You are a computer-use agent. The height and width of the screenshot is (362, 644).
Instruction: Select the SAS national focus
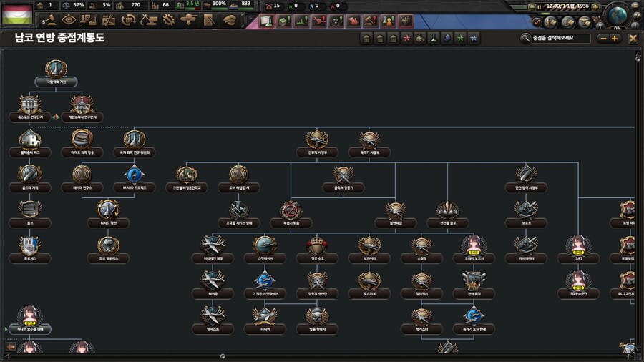point(577,245)
